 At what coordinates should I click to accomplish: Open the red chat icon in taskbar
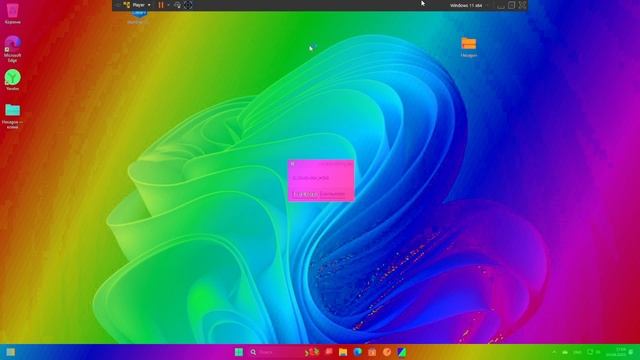329,351
